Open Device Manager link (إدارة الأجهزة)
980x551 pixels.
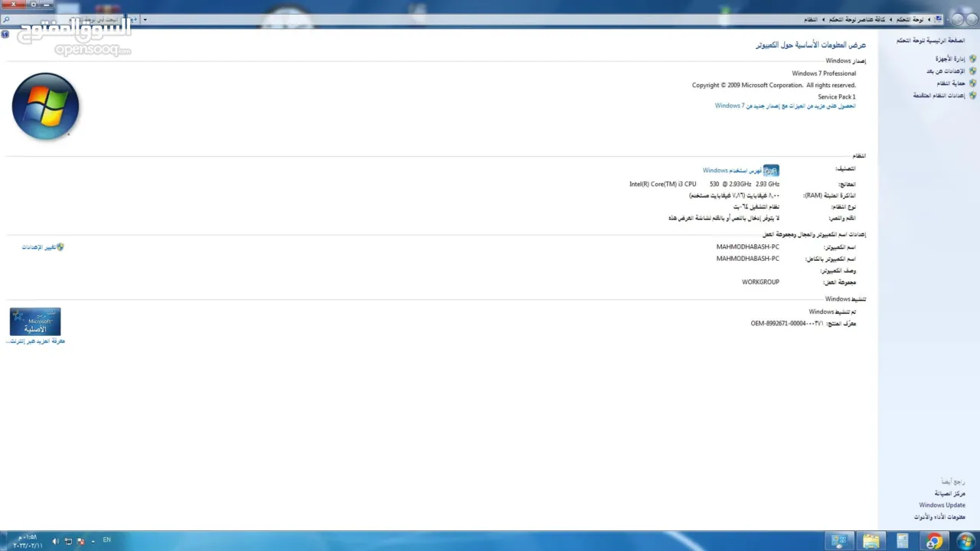pyautogui.click(x=949, y=59)
